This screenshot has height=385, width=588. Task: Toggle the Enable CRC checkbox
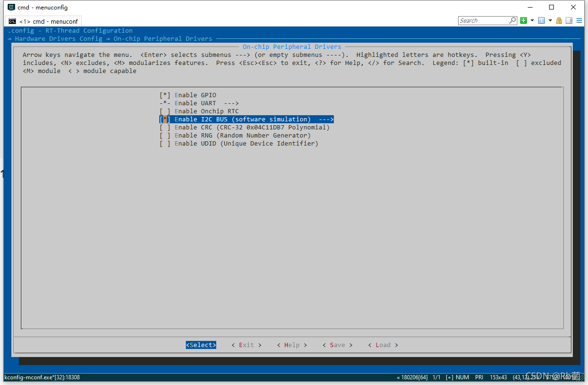(x=165, y=127)
